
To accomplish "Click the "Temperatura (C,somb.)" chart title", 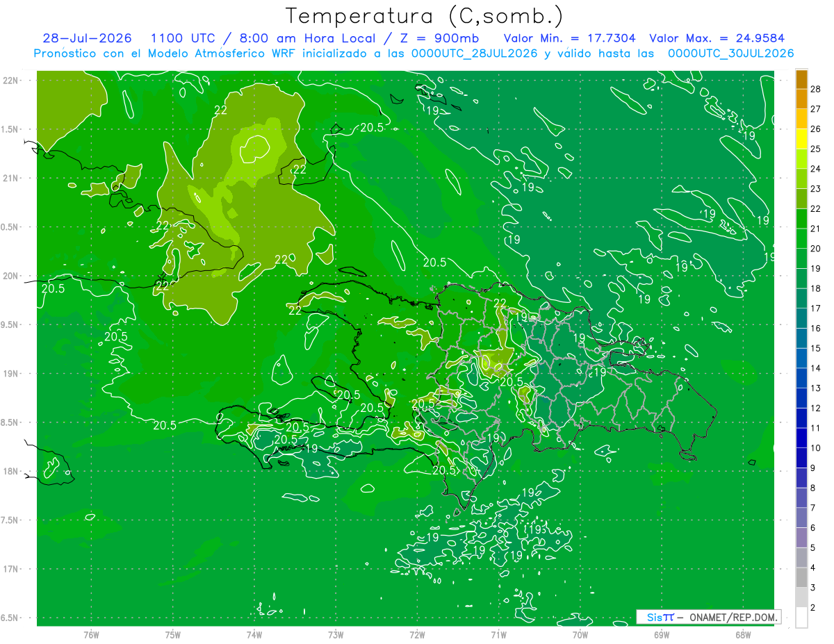I will point(424,16).
